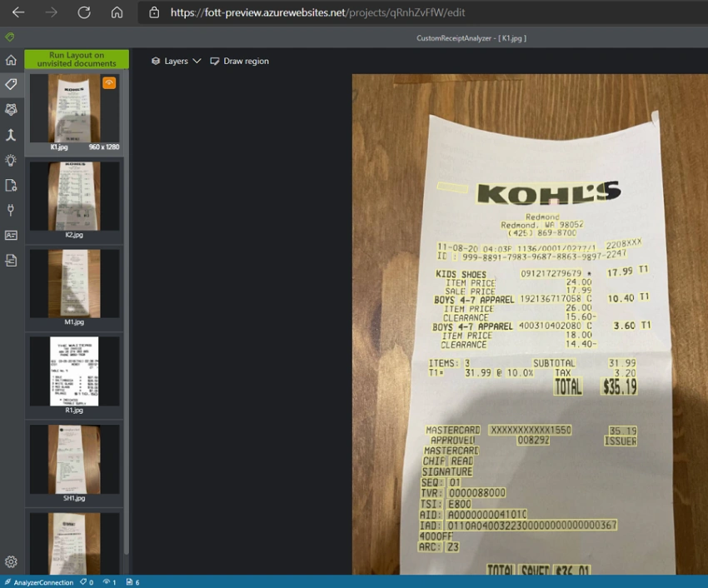Select the K2.jpg thumbnail

point(74,196)
